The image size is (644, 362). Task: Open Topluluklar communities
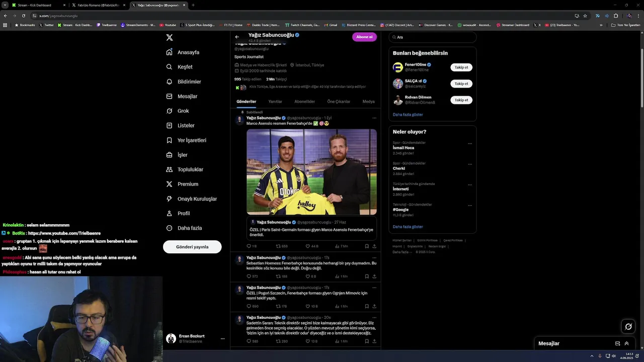coord(185,169)
